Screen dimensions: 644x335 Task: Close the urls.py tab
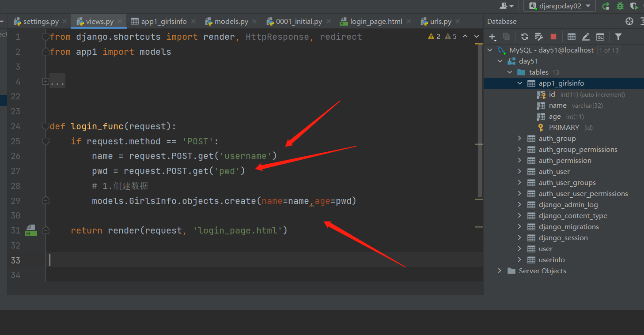458,21
